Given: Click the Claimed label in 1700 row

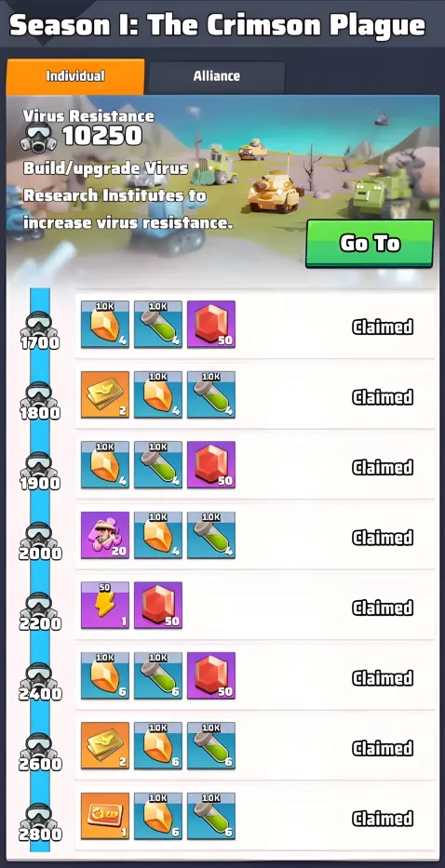Looking at the screenshot, I should click(x=383, y=327).
